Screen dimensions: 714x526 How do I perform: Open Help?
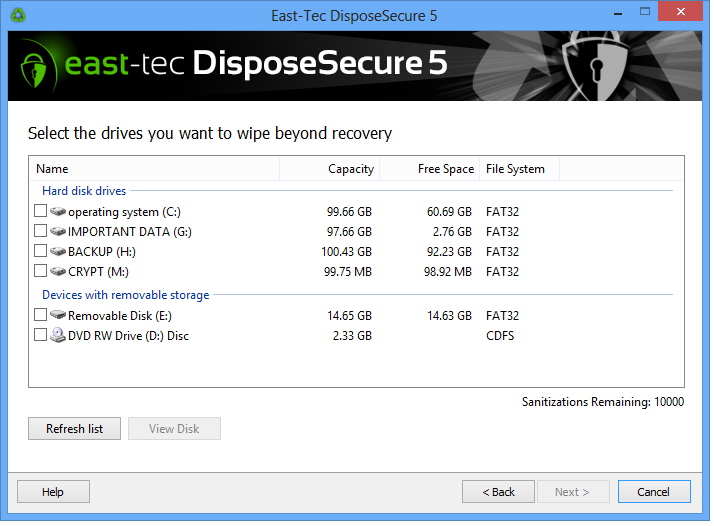coord(53,492)
